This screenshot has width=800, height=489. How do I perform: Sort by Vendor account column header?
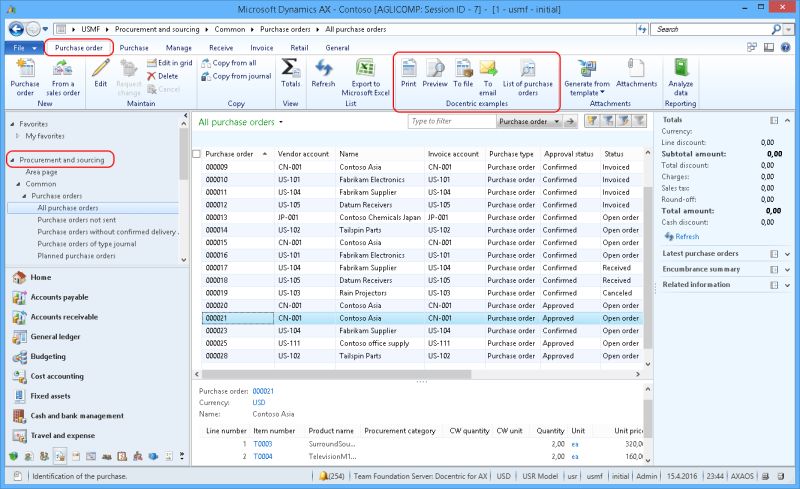(303, 154)
